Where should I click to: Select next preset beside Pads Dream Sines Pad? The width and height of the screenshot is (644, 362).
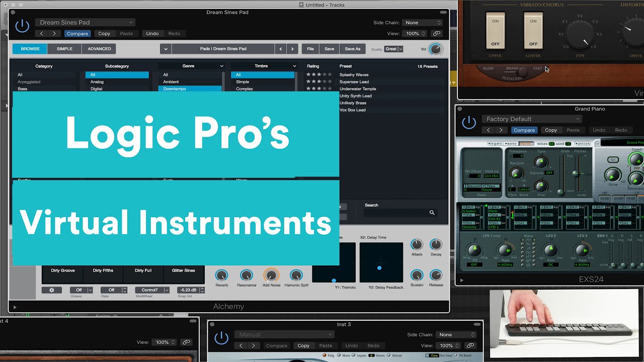pos(293,49)
